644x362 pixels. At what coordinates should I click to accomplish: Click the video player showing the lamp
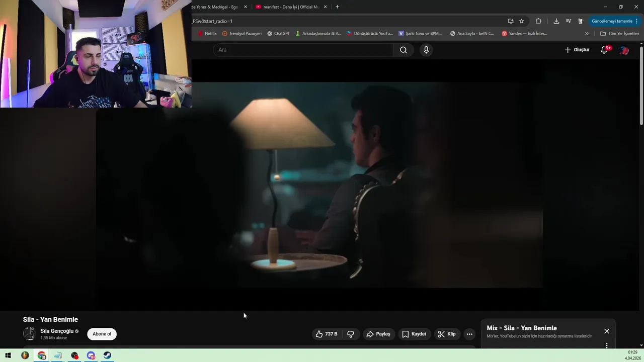(x=319, y=185)
